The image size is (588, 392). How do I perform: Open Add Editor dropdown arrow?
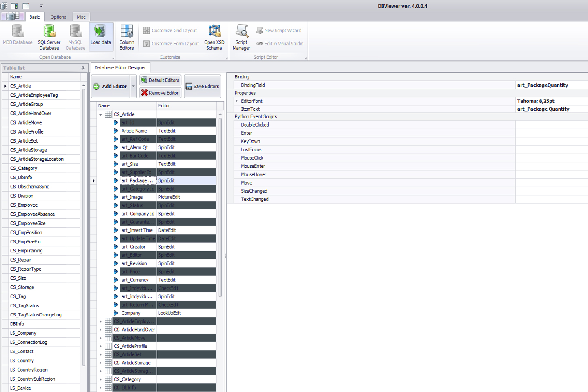(x=133, y=86)
